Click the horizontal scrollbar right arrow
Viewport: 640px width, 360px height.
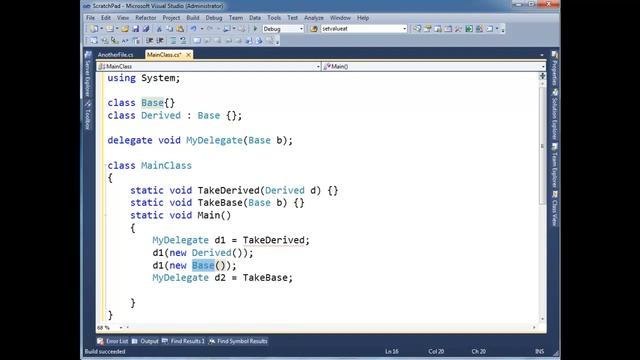[x=534, y=327]
